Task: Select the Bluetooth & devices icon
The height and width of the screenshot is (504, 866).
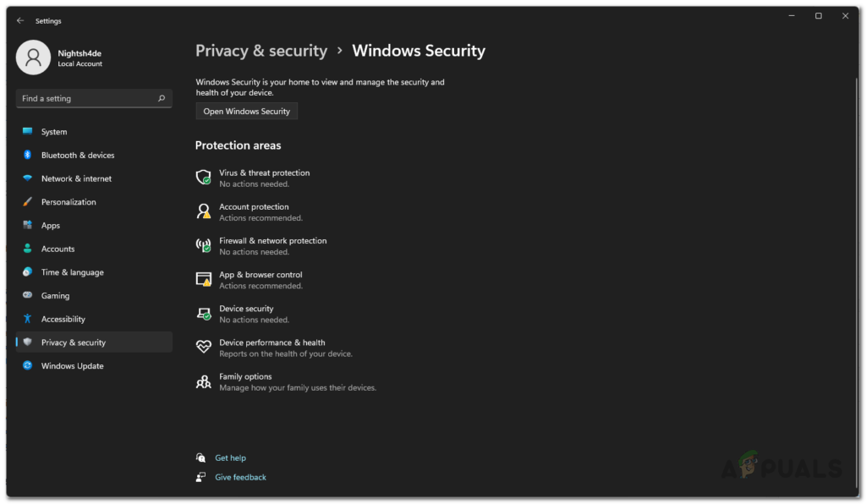Action: coord(28,155)
